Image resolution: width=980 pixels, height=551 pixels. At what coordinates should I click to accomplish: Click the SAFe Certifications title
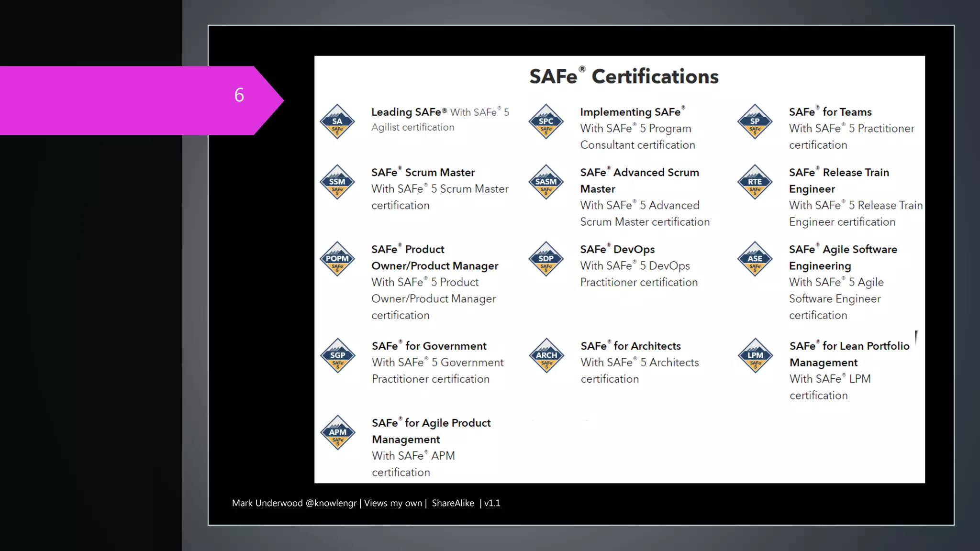point(624,77)
